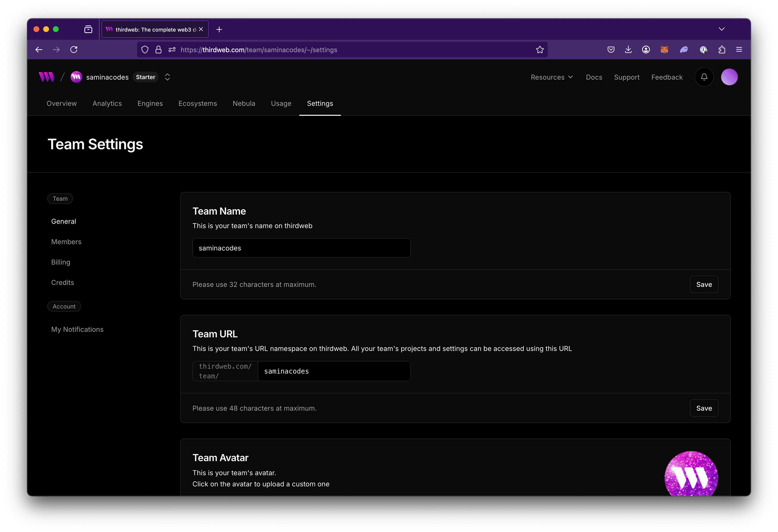778x532 pixels.
Task: Open the extensions puzzle icon
Action: pos(722,50)
